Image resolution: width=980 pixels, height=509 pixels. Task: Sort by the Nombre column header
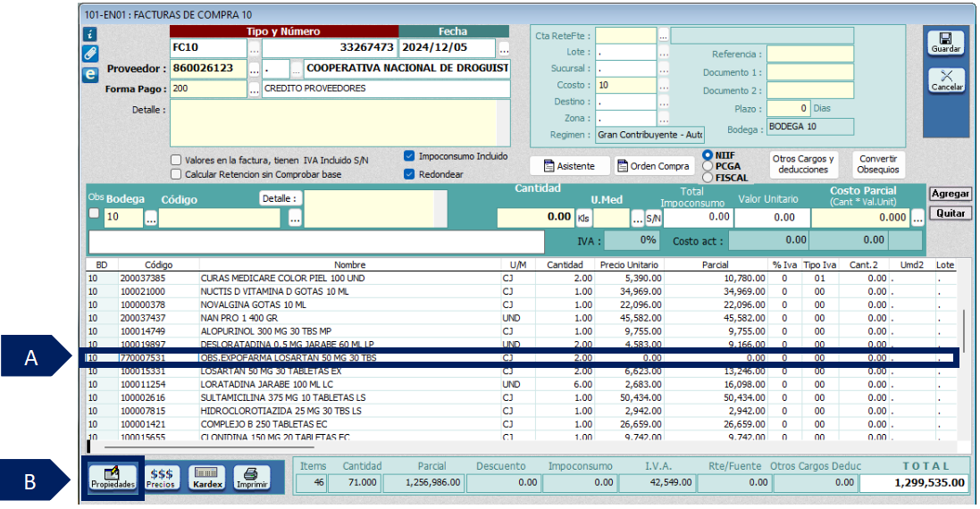pyautogui.click(x=349, y=265)
